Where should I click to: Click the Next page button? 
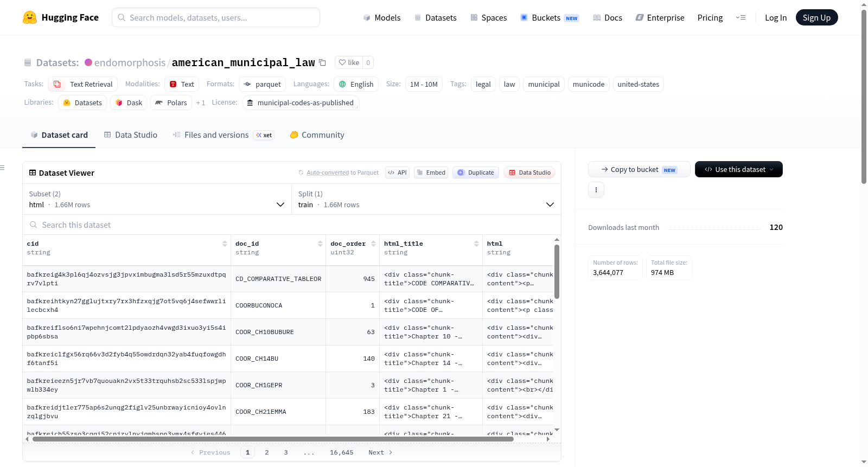tap(380, 452)
